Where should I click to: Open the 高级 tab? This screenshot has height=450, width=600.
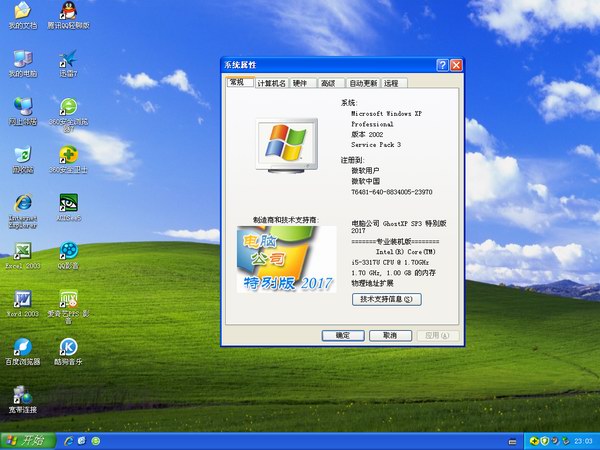[330, 83]
